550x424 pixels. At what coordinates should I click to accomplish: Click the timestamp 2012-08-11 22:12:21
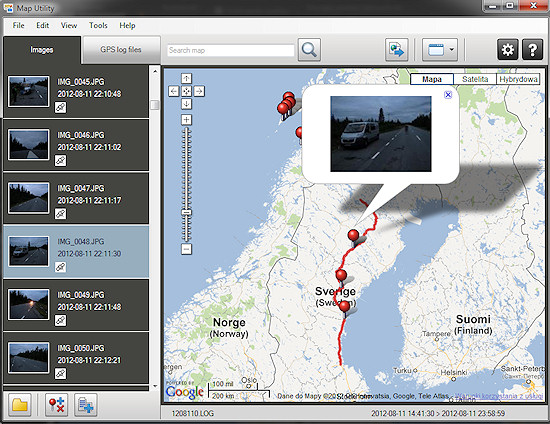pyautogui.click(x=89, y=360)
